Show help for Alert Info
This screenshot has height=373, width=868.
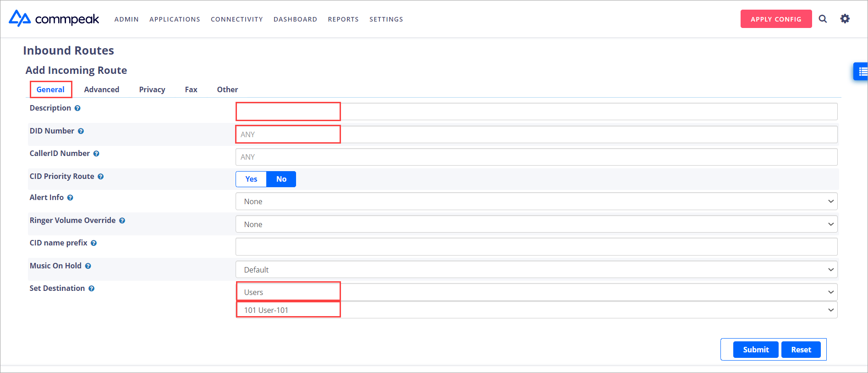[70, 198]
